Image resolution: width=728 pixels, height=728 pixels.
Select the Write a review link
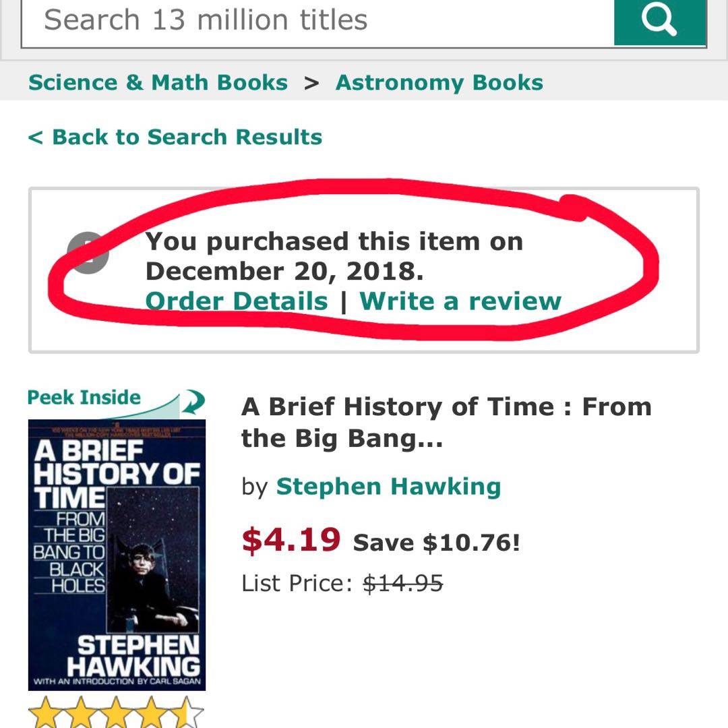click(460, 301)
